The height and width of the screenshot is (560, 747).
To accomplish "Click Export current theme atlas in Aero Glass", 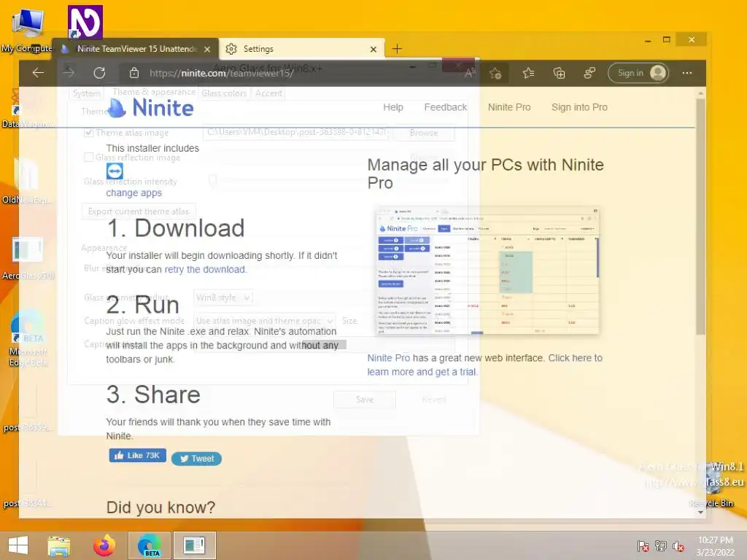I will (138, 211).
